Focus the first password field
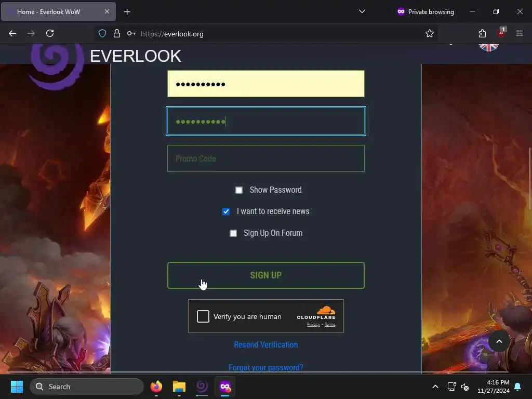 265,84
